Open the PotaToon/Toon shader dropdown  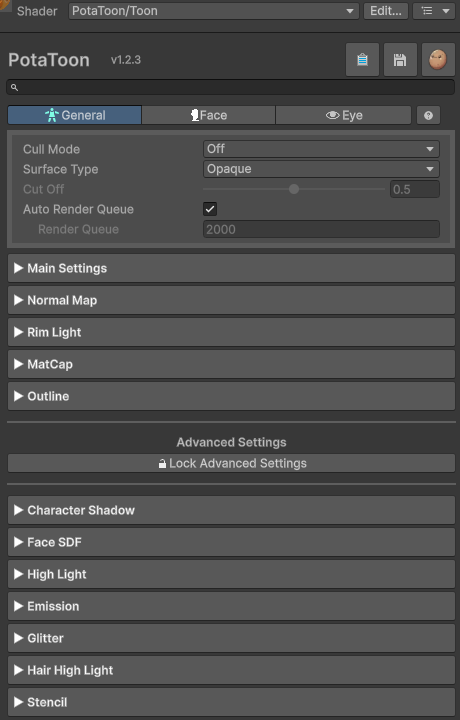tap(213, 11)
